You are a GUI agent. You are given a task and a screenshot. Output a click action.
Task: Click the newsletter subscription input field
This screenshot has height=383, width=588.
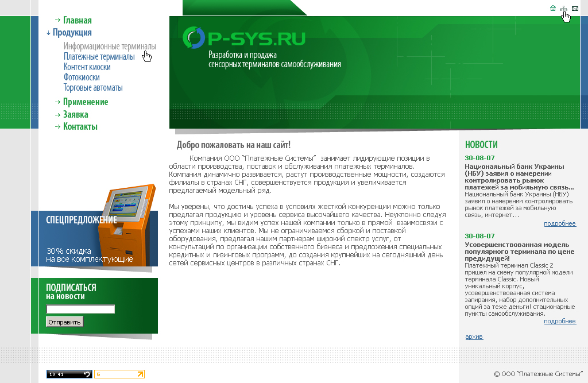click(80, 308)
